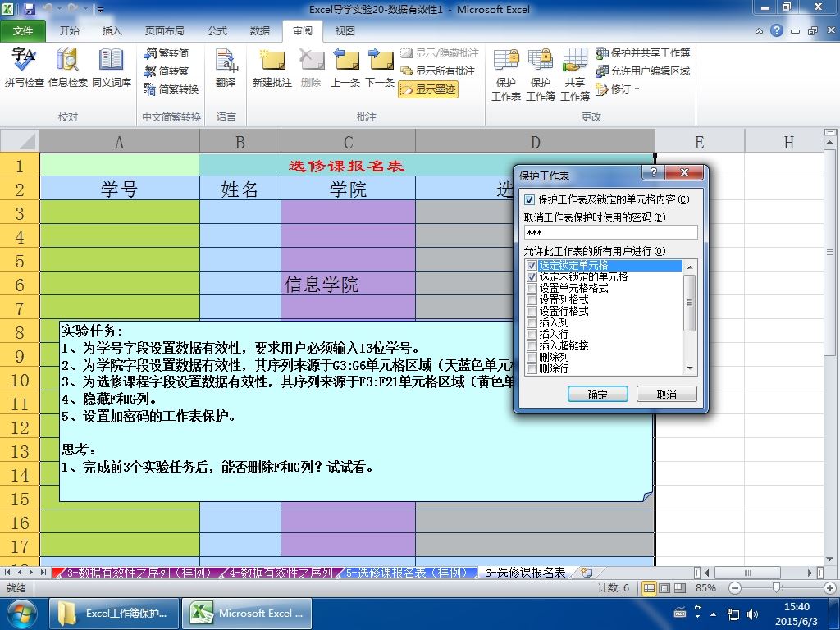This screenshot has width=840, height=630.
Task: Switch to the 公式 Formulas tab
Action: [x=217, y=31]
